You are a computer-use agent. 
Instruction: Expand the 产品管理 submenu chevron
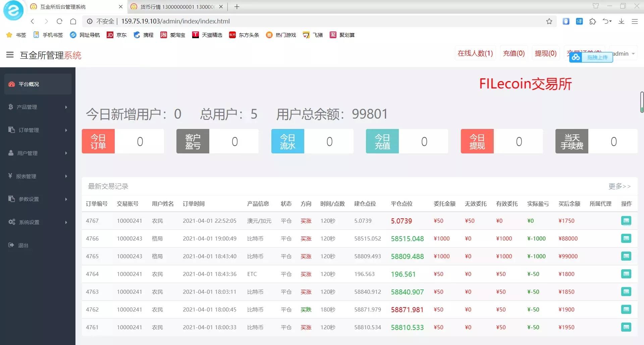[x=66, y=107]
